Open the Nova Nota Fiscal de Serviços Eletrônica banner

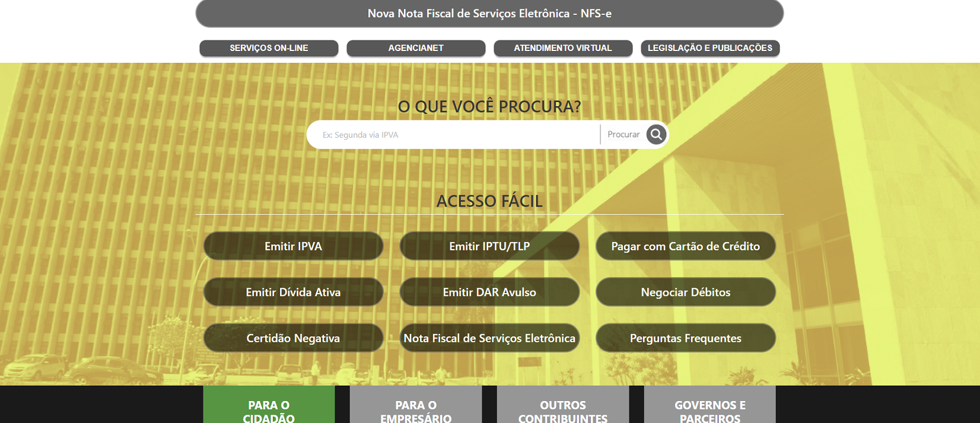[x=489, y=14]
